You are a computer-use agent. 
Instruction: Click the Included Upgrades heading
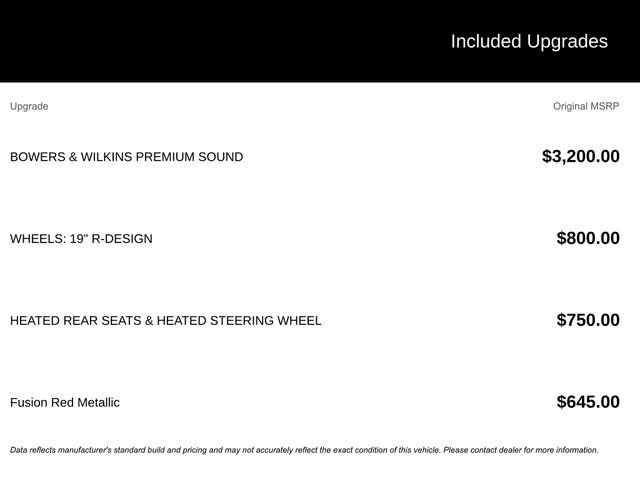click(528, 41)
